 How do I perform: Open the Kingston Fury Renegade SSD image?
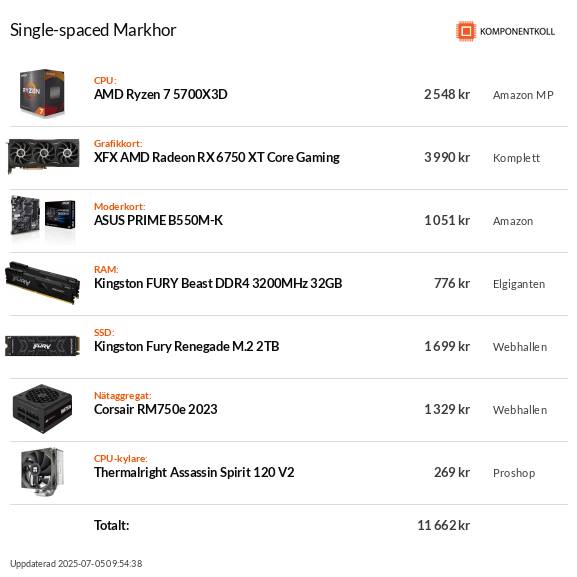(x=43, y=346)
